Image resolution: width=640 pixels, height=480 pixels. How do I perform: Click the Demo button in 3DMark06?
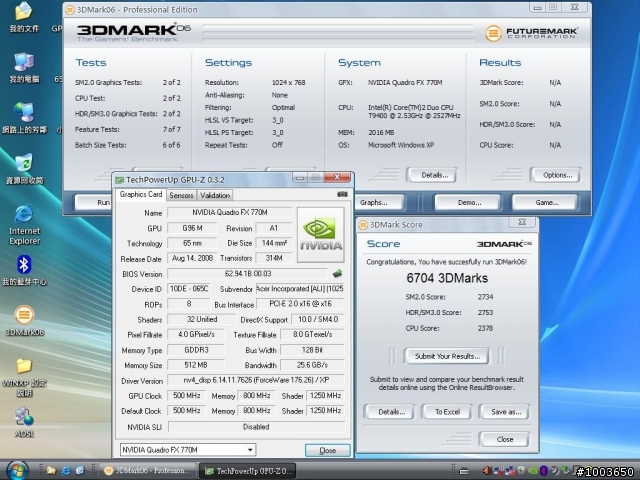(x=469, y=202)
